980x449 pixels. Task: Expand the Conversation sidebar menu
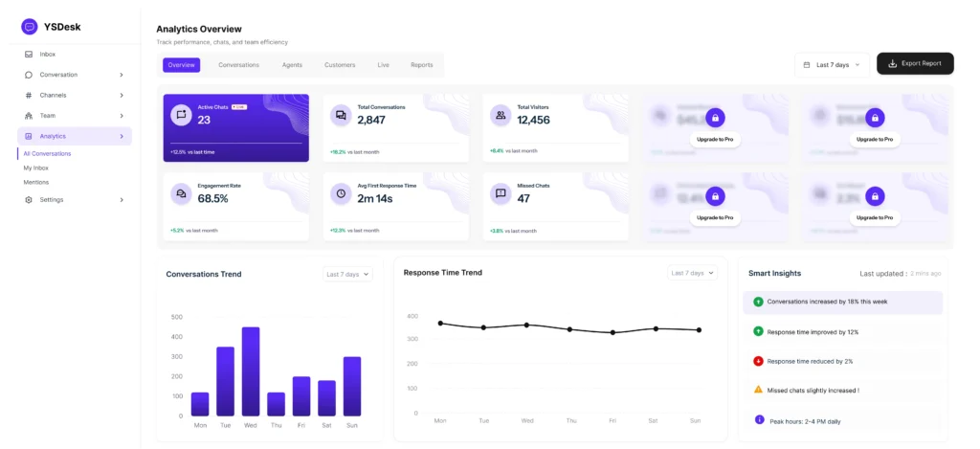pos(121,75)
